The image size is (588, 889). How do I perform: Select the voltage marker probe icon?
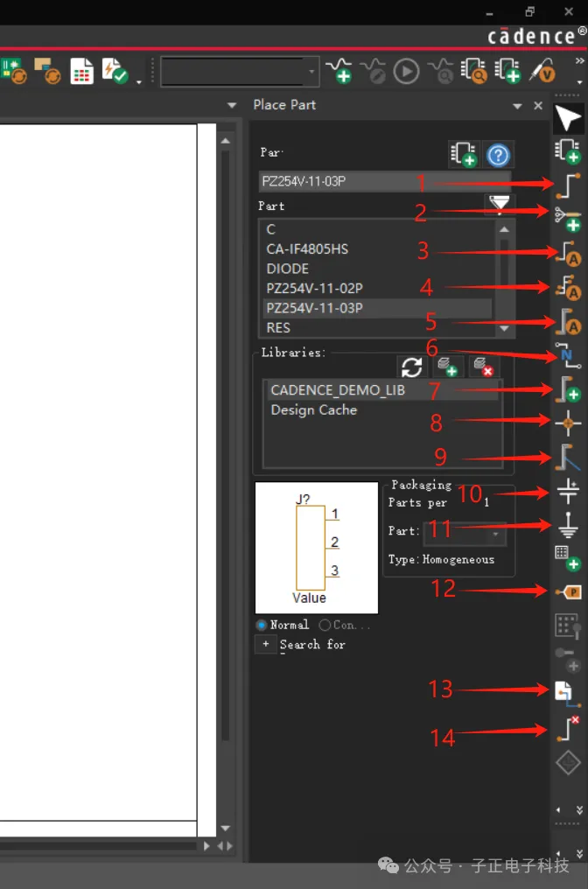tap(542, 72)
